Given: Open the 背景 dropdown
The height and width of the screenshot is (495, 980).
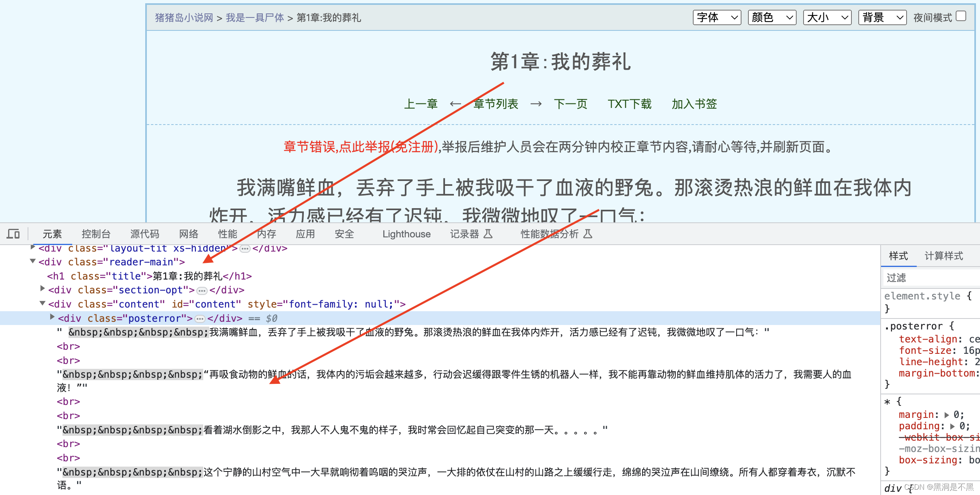Looking at the screenshot, I should pyautogui.click(x=883, y=17).
